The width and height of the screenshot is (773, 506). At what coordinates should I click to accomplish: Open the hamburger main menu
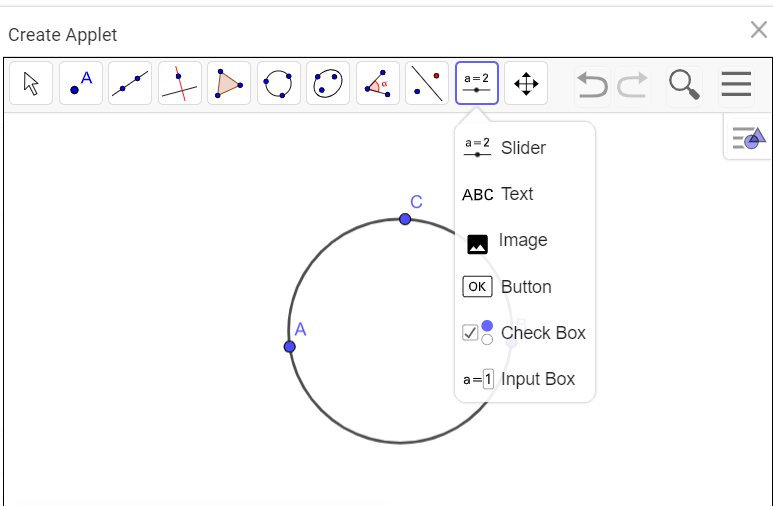click(x=736, y=84)
